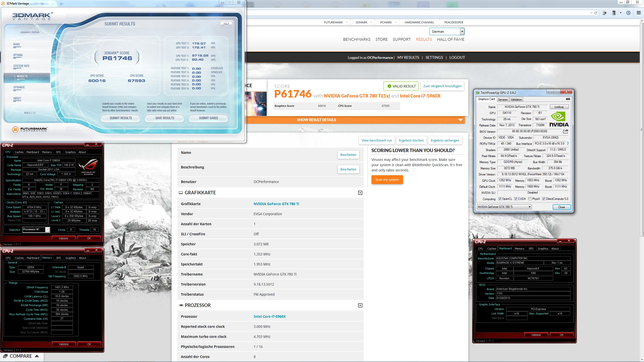Click the circled f toolbar icon

tap(628, 13)
